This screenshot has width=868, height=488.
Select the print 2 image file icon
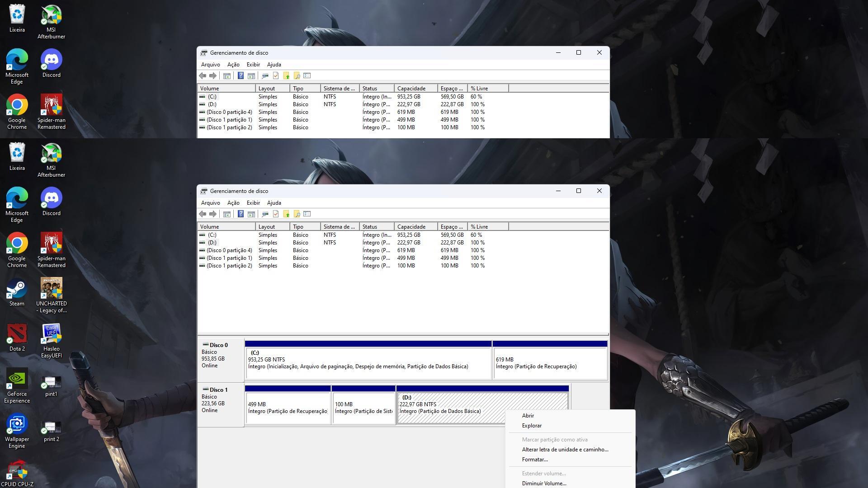[51, 431]
